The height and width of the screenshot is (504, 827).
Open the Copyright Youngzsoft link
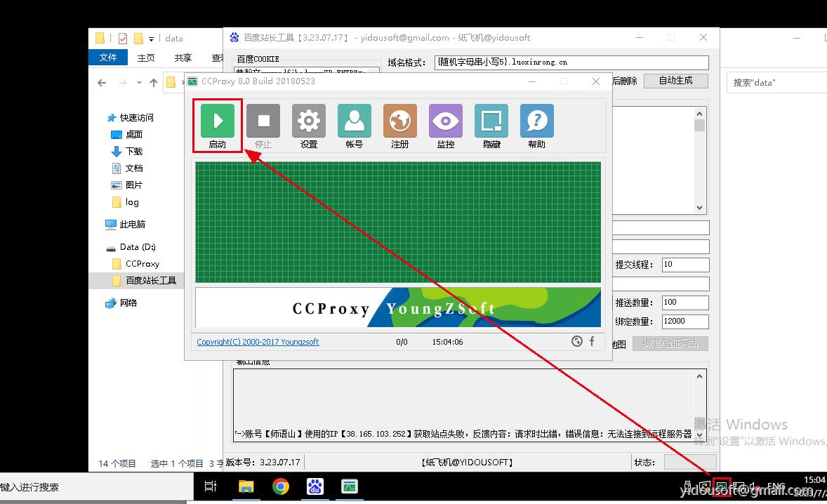click(258, 342)
